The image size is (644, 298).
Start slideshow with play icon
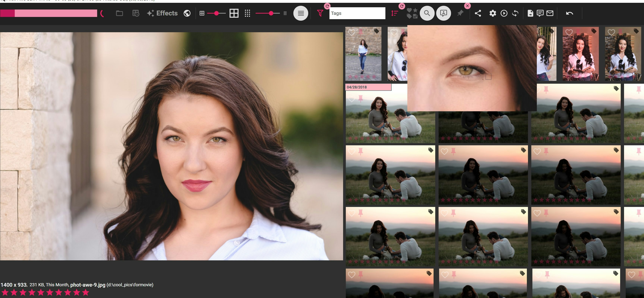[504, 13]
